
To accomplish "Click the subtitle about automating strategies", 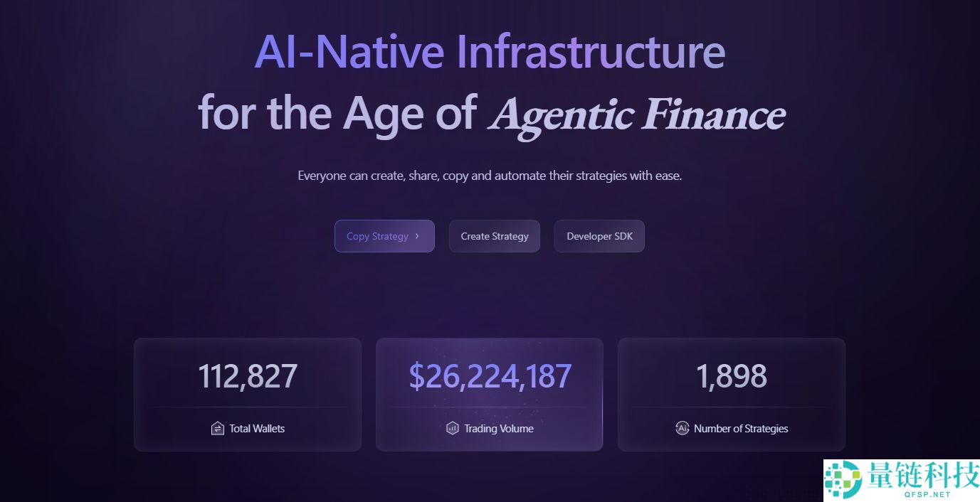I will 490,175.
